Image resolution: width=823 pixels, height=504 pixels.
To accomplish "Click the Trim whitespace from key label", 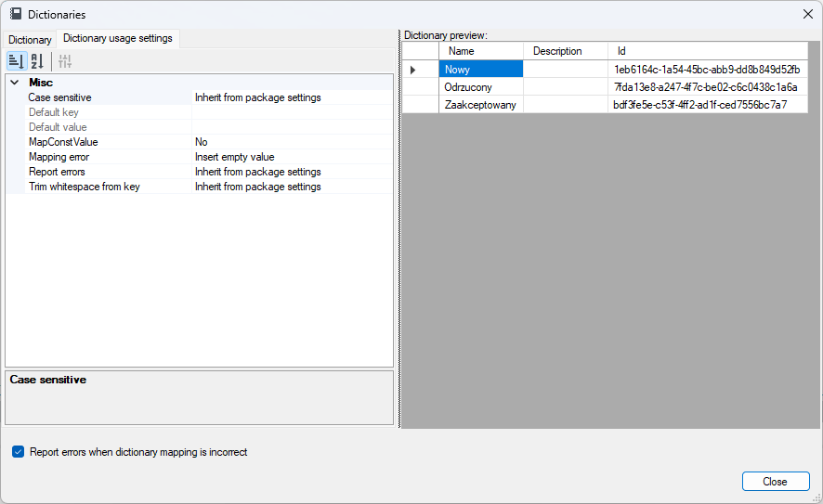I will [x=84, y=187].
